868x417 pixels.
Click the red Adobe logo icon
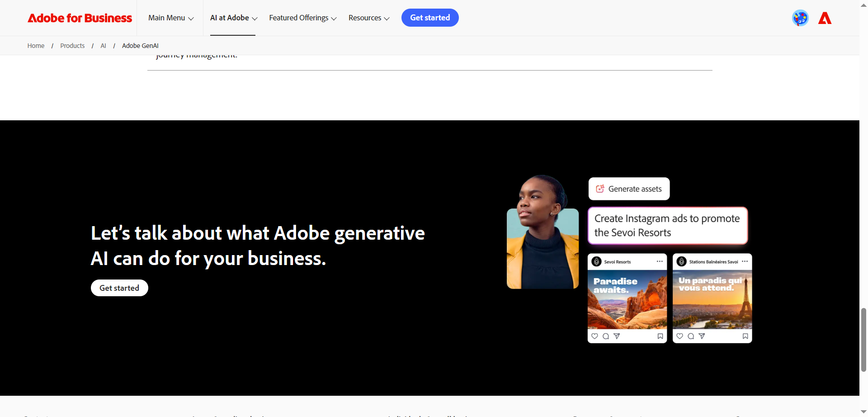825,18
